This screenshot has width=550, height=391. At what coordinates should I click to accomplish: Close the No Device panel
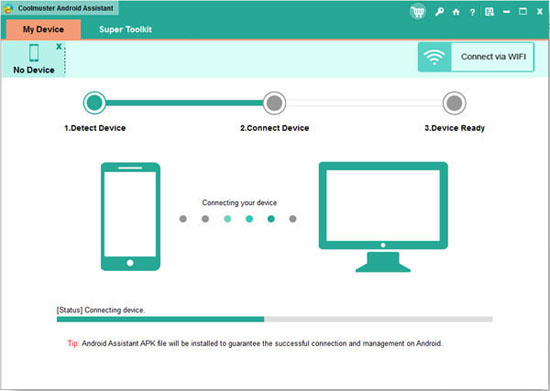pos(59,46)
